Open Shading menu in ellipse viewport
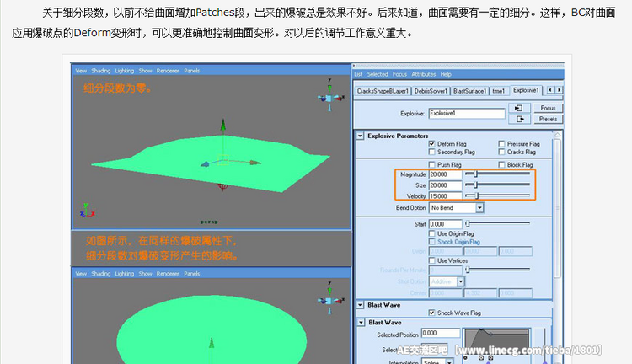 pos(101,273)
